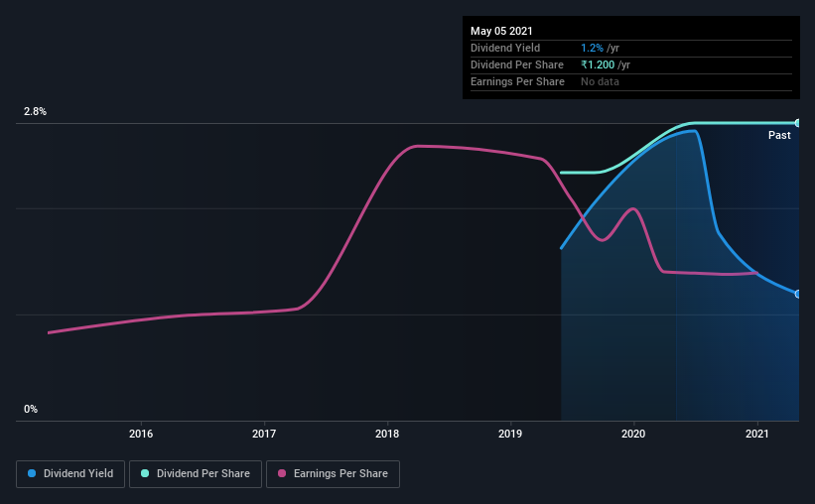Toggle the Earnings Per Share legend button
This screenshot has width=815, height=504.
333,474
